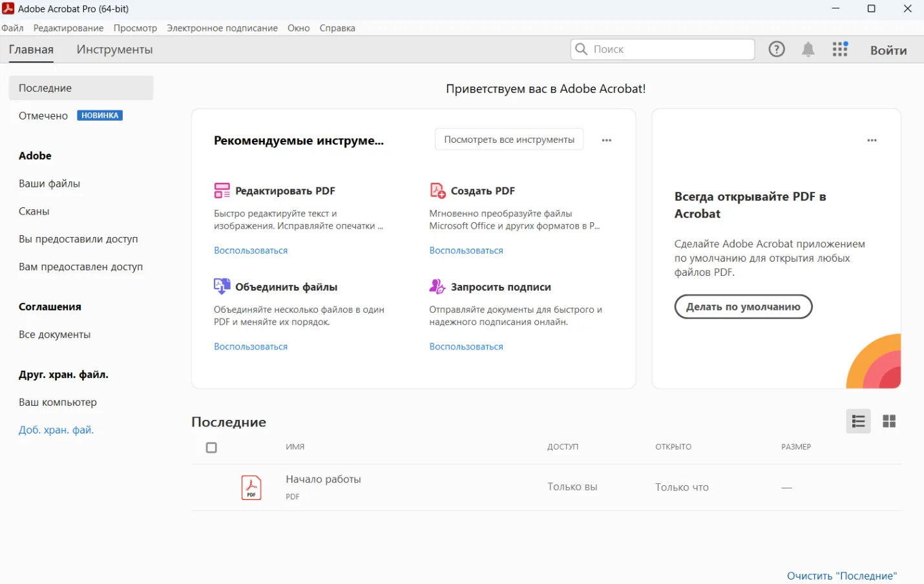Click the Request Signatures tool icon
Image resolution: width=924 pixels, height=584 pixels.
coord(437,286)
